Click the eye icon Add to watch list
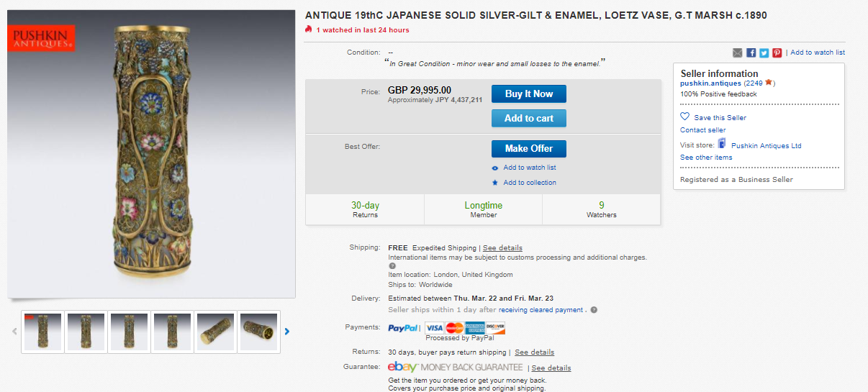The width and height of the screenshot is (868, 392). tap(495, 168)
